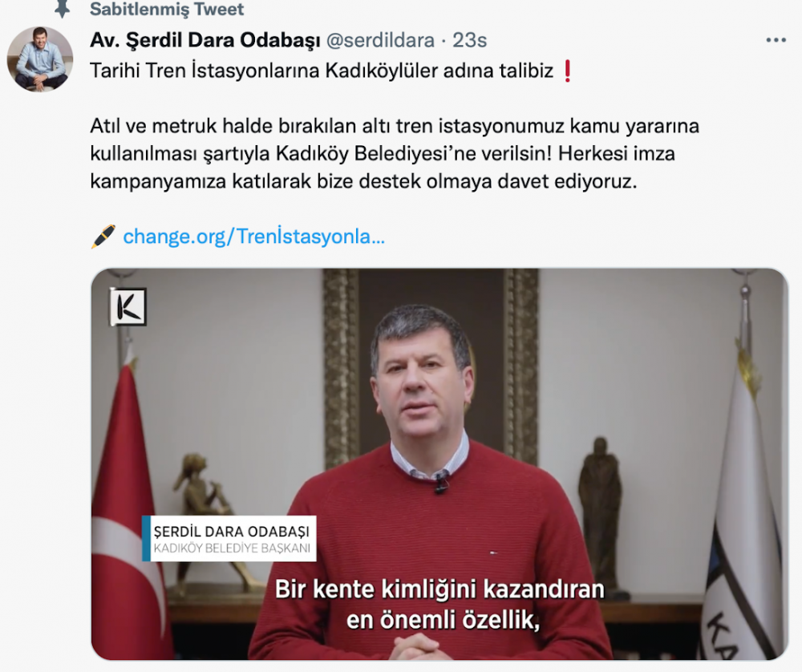Click the pen emoji before the link
This screenshot has width=802, height=672.
pos(103,237)
